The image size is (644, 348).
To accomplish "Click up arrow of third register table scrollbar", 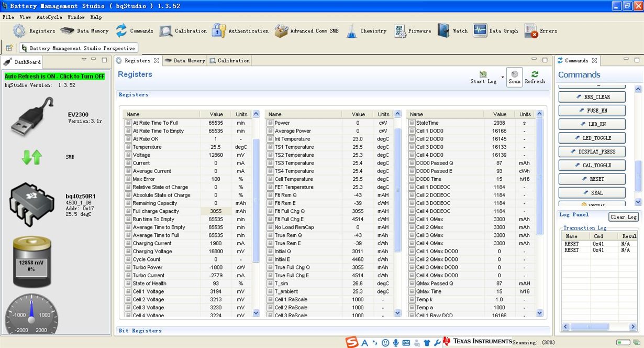I will tap(539, 114).
